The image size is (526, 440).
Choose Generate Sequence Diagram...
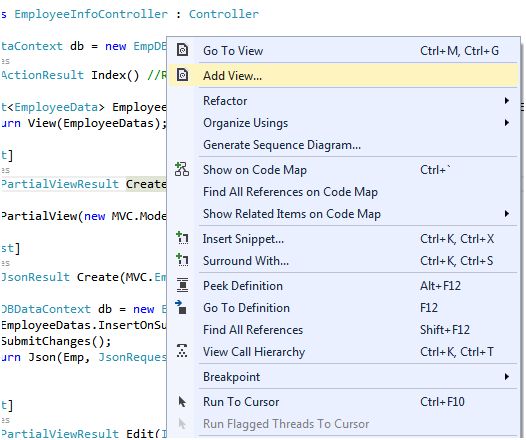pos(343,145)
